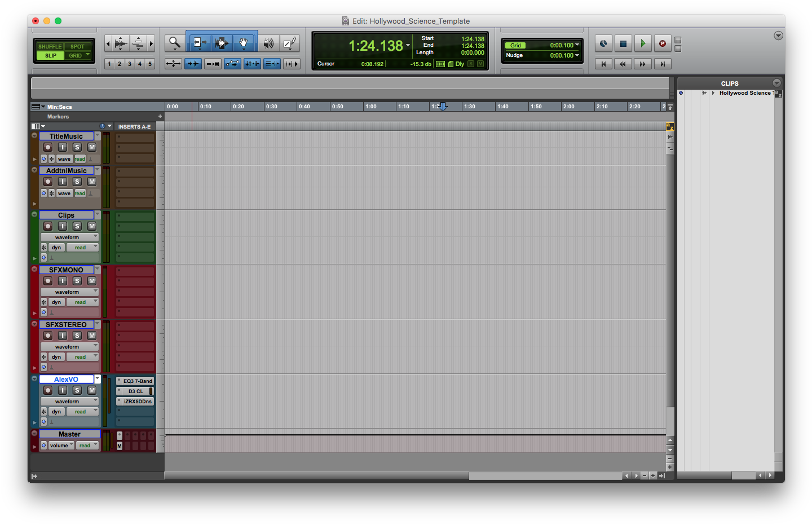Click Return to Zero transport button
The width and height of the screenshot is (812, 524).
(603, 64)
